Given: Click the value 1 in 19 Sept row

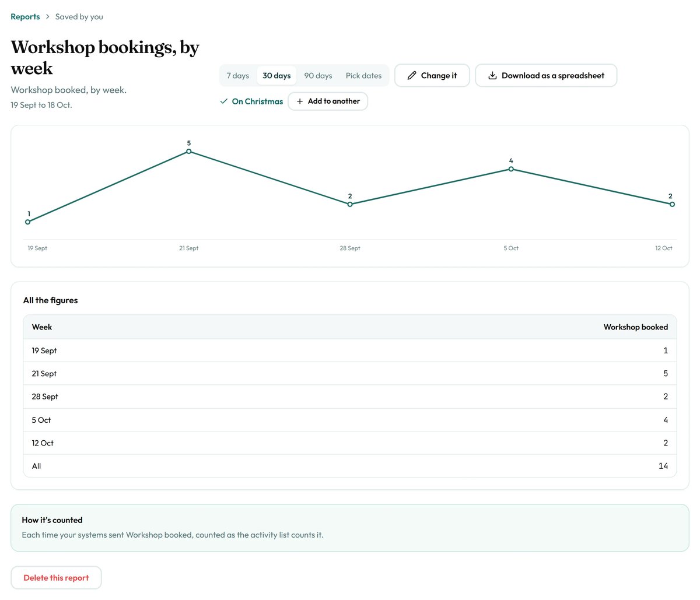Looking at the screenshot, I should (x=666, y=350).
